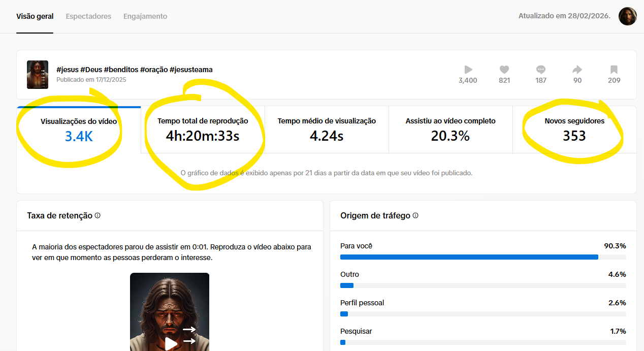
Task: Click the Perfil pessoal traffic bar
Action: (x=483, y=314)
